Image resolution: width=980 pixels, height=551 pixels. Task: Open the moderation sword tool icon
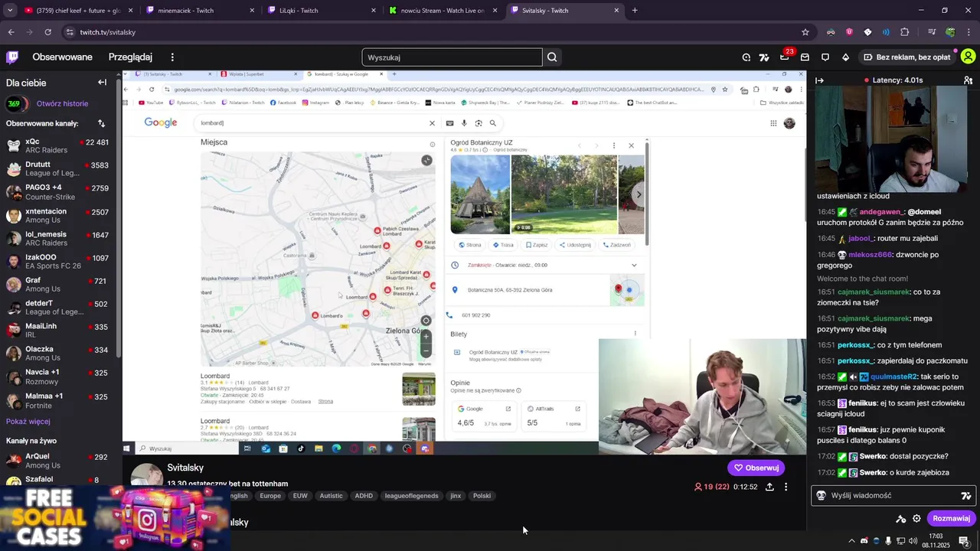coord(901,518)
